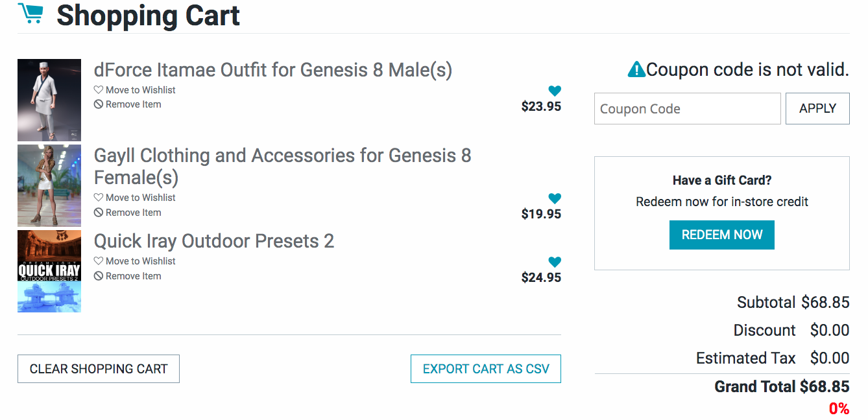Screen dimensions: 868x420
Task: Click the shopping cart icon in header
Action: tap(30, 14)
